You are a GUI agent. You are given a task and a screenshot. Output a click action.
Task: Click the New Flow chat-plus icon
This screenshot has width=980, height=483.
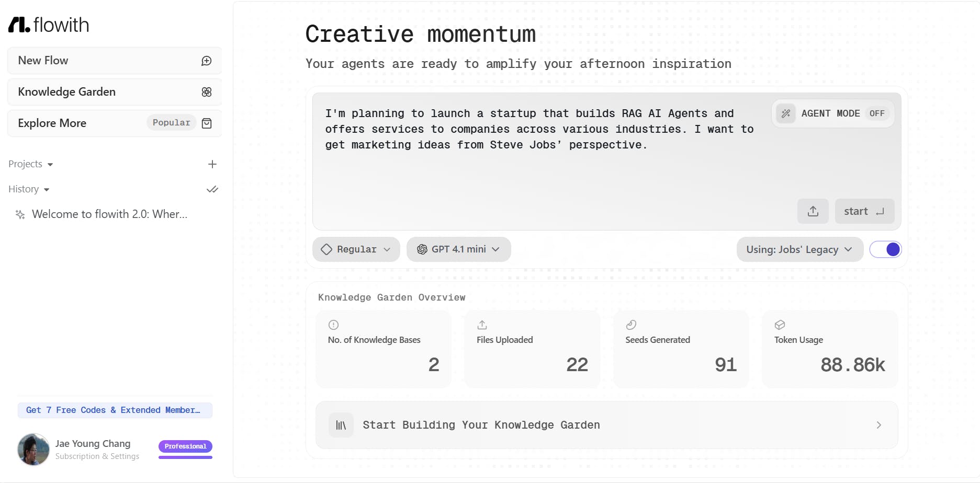click(207, 61)
